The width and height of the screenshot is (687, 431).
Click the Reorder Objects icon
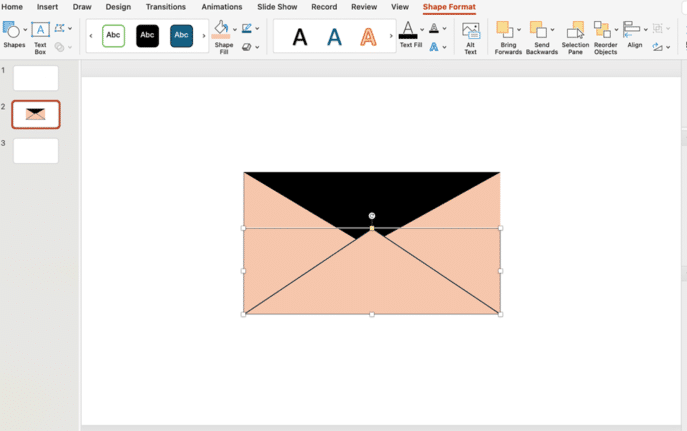tap(603, 31)
